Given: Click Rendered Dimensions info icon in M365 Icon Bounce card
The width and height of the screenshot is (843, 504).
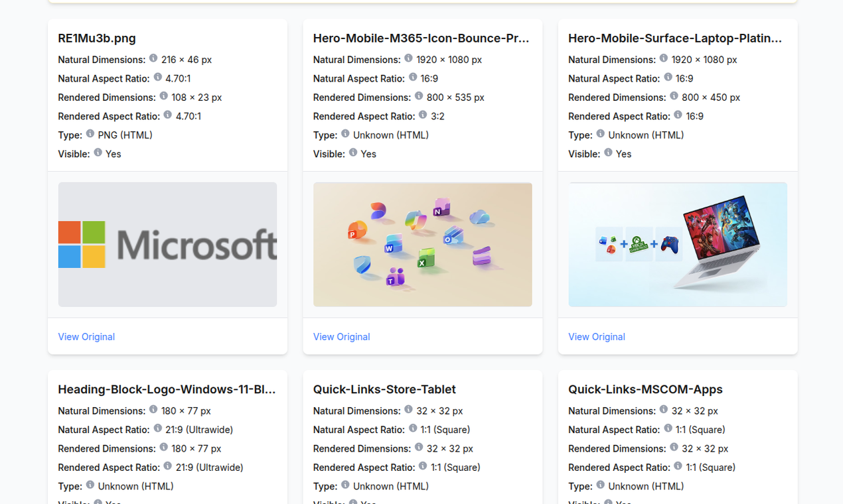Looking at the screenshot, I should pos(419,96).
